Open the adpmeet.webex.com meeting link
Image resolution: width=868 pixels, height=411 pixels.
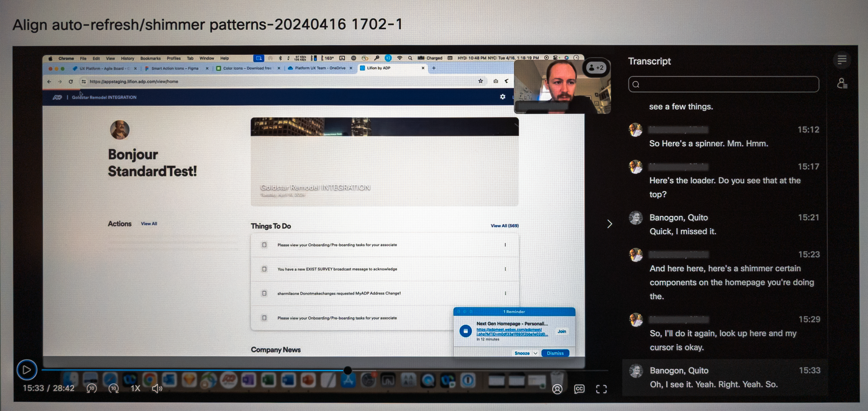tap(512, 332)
